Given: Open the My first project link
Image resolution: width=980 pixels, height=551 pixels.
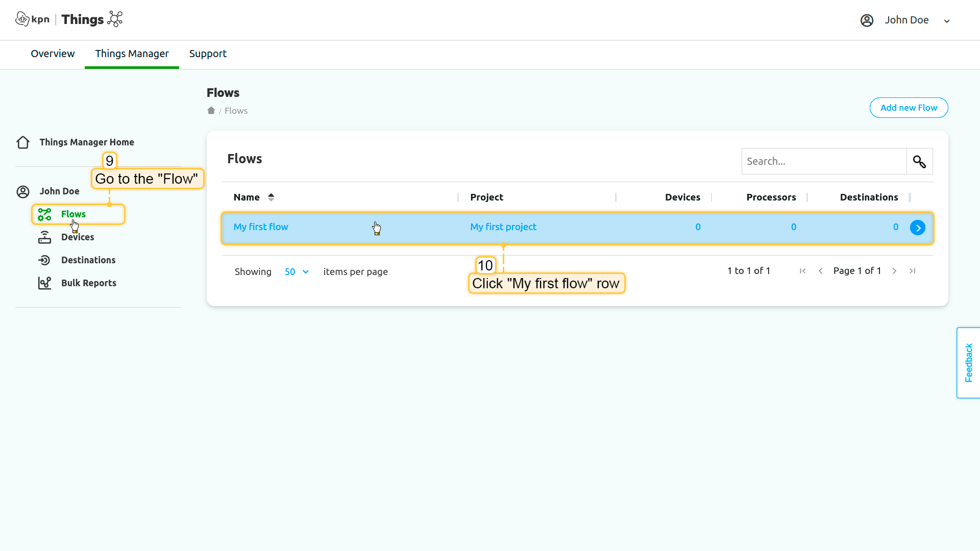Looking at the screenshot, I should coord(503,227).
